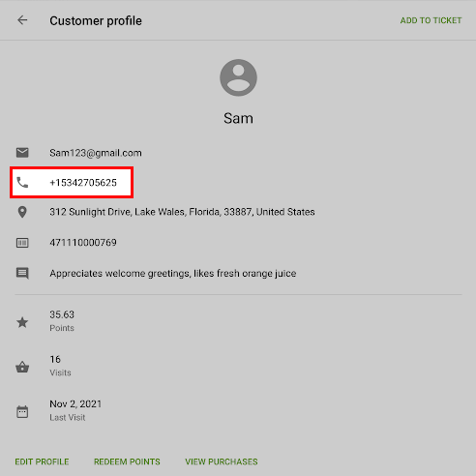476x476 pixels.
Task: Add customer to ticket
Action: (x=431, y=20)
